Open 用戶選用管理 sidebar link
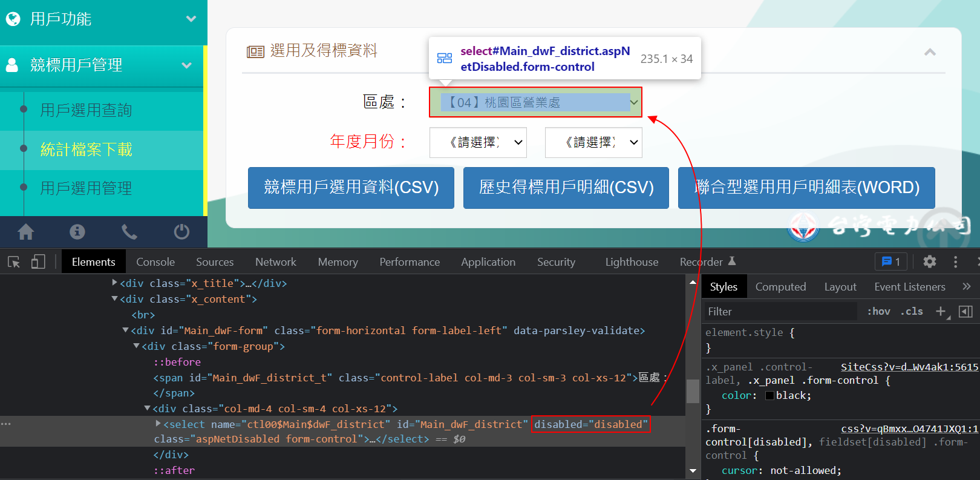The width and height of the screenshot is (980, 480). click(x=86, y=188)
